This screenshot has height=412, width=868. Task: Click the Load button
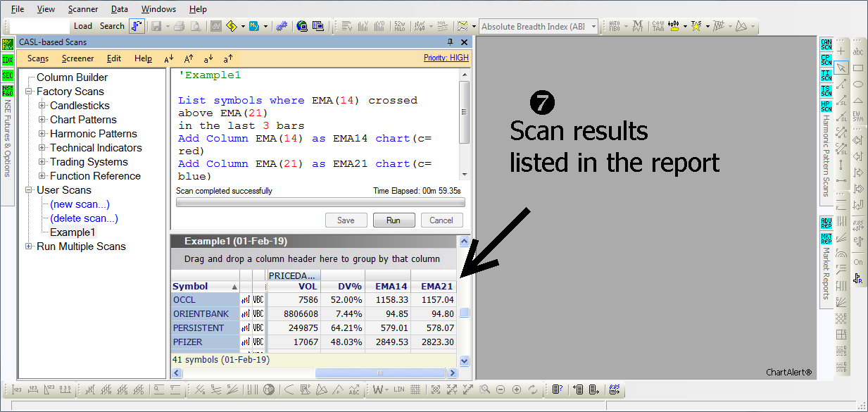coord(83,26)
